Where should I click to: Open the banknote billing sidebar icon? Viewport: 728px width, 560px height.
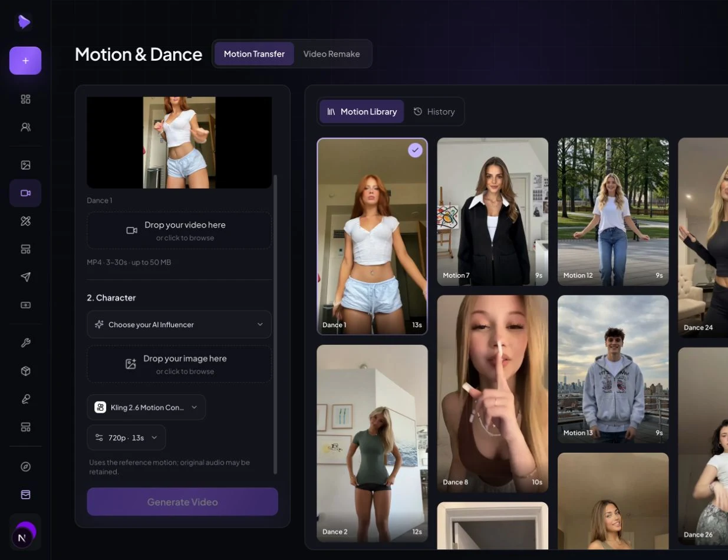[25, 305]
